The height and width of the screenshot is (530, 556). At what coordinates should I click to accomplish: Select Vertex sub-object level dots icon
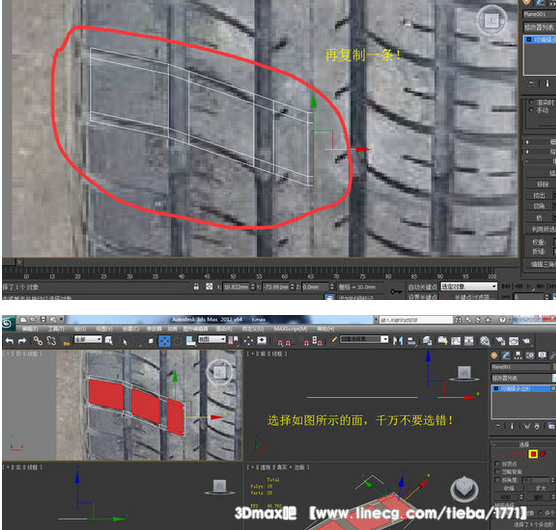503,454
